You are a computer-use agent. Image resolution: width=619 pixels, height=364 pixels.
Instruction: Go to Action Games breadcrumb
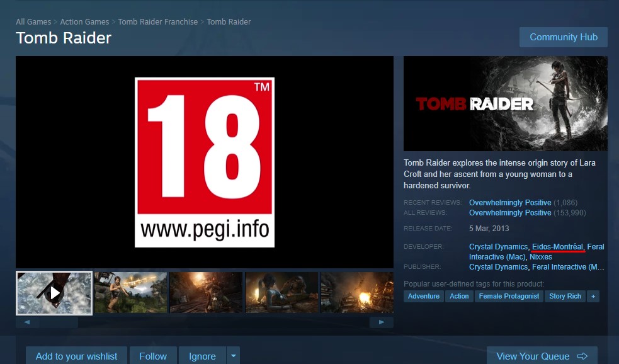coord(84,21)
